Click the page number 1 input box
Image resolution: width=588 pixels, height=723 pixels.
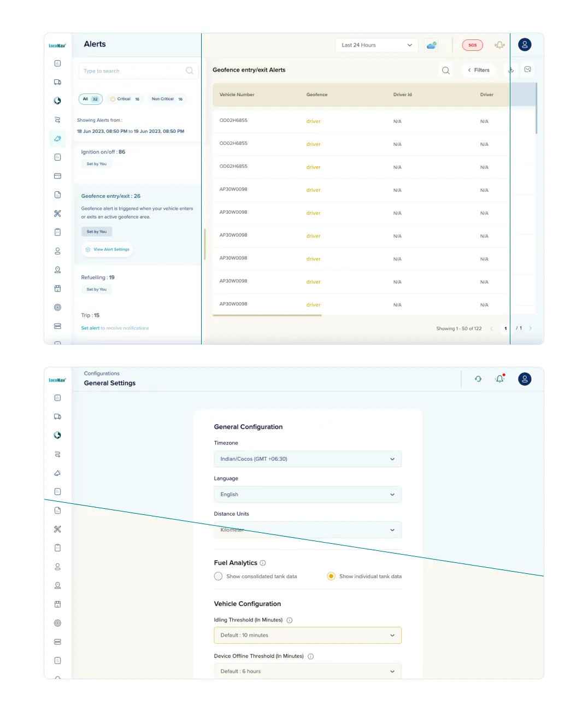click(x=505, y=328)
